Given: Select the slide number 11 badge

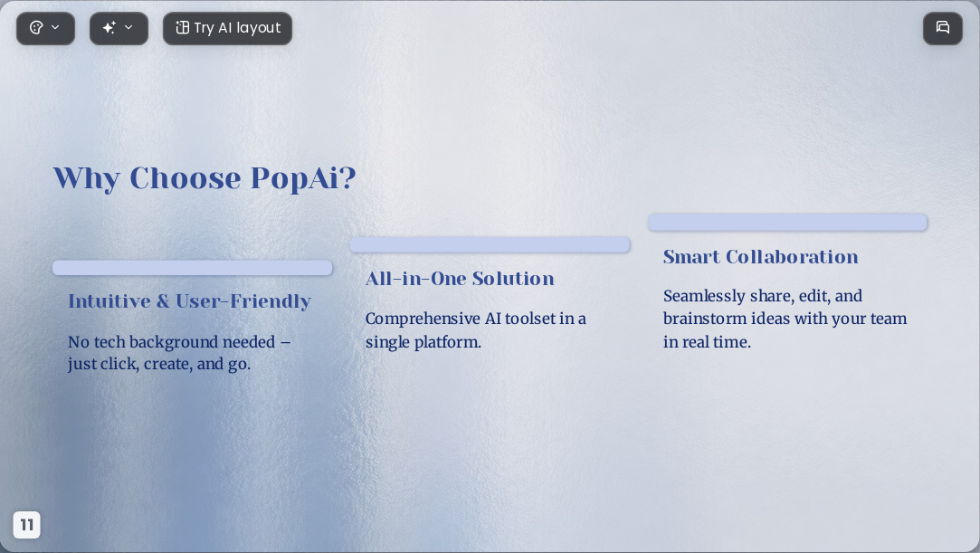Looking at the screenshot, I should click(27, 525).
